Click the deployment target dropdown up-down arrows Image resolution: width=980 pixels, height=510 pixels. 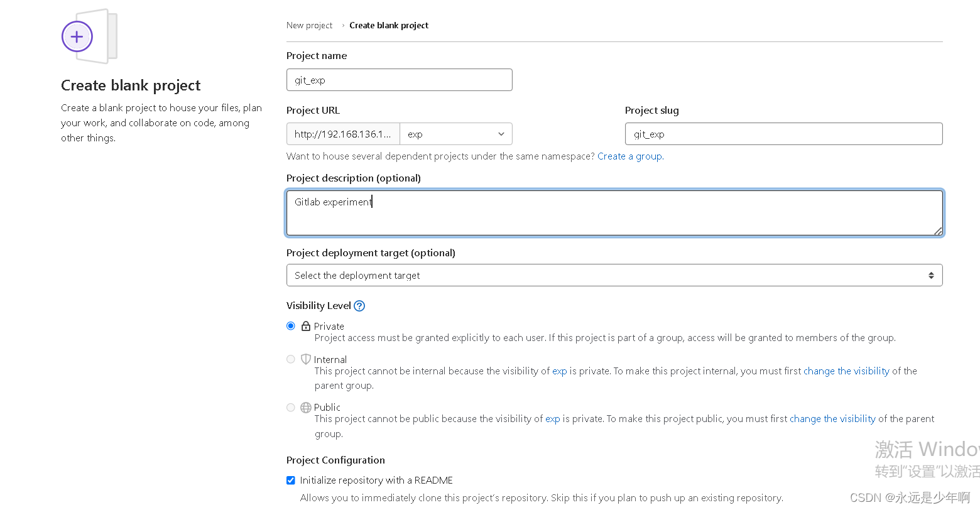931,275
